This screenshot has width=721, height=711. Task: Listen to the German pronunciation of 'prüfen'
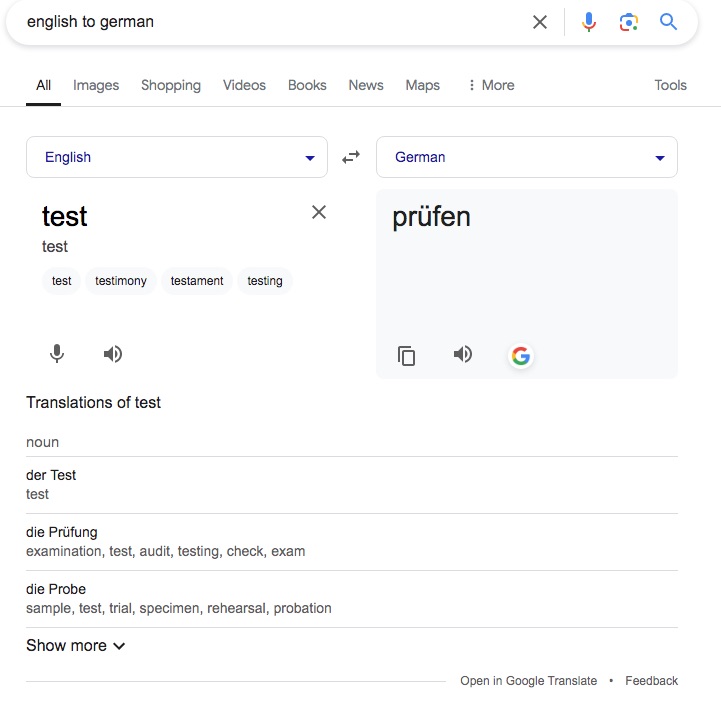coord(463,354)
